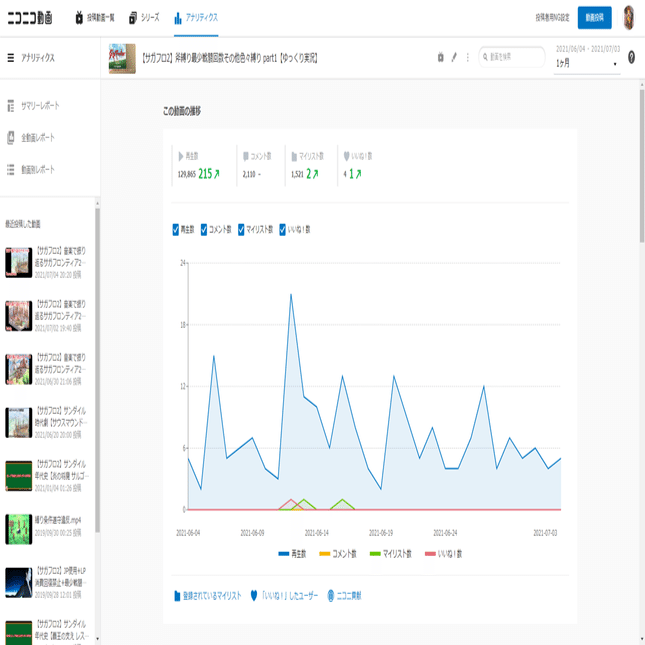
Task: Uncheck the 再生数 checkbox
Action: click(x=176, y=230)
